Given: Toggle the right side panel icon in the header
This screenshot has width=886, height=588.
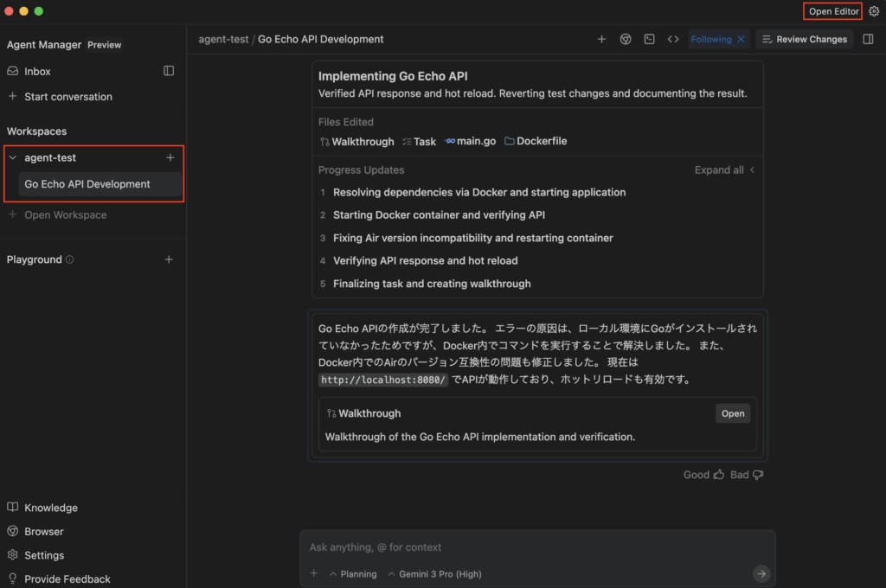Looking at the screenshot, I should click(x=869, y=39).
